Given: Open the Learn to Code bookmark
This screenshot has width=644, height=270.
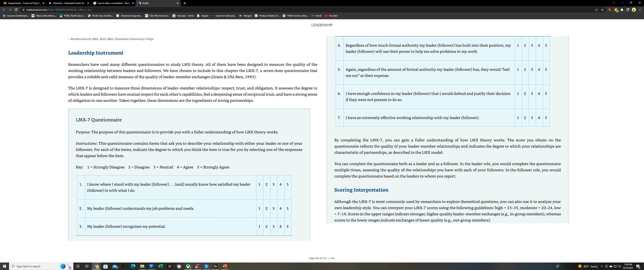Looking at the screenshot, I should tap(224, 16).
